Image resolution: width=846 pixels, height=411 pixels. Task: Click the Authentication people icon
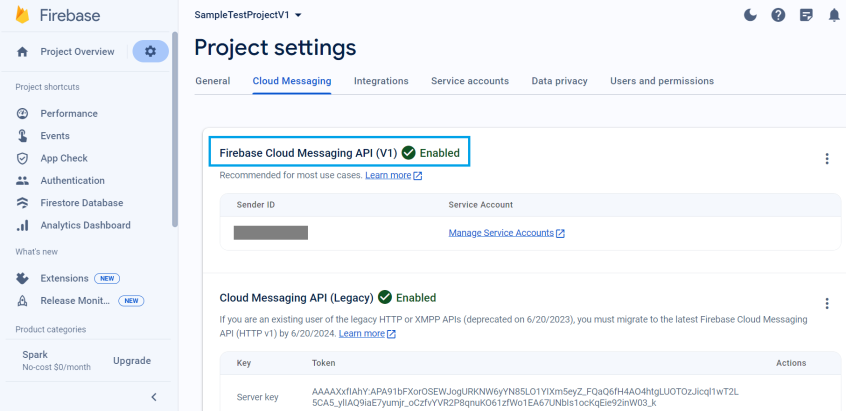22,181
